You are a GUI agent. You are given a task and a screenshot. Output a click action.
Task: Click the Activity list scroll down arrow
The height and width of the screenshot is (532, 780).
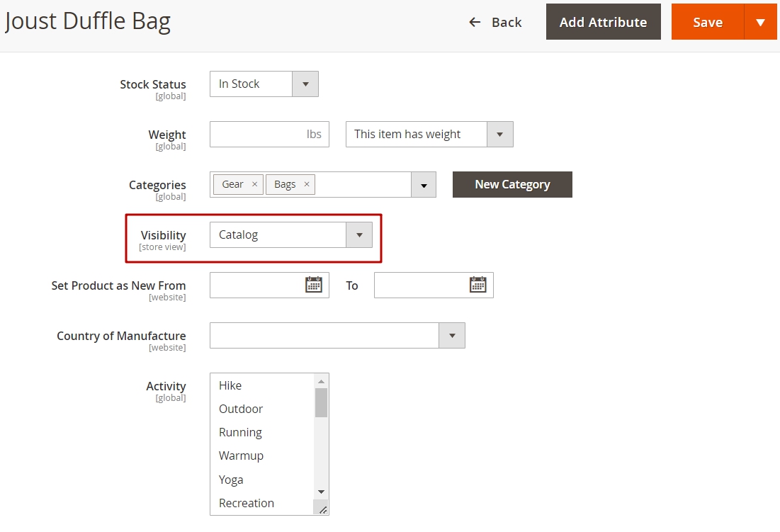tap(322, 492)
